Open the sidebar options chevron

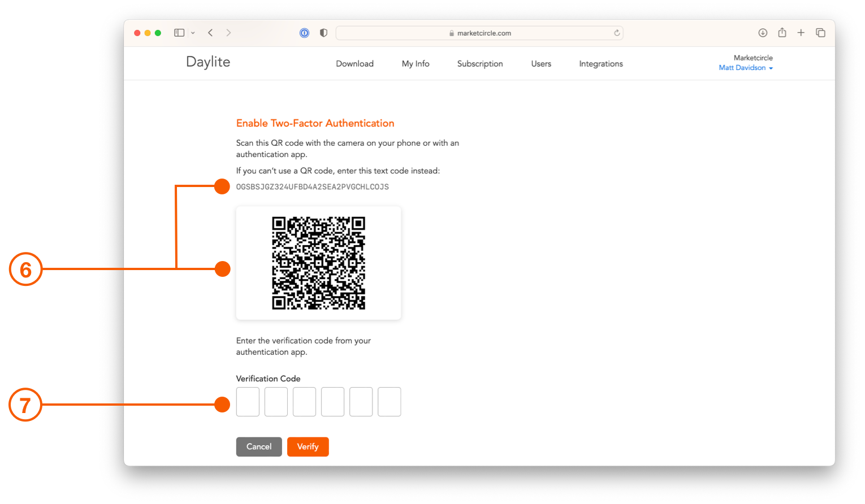pos(193,33)
